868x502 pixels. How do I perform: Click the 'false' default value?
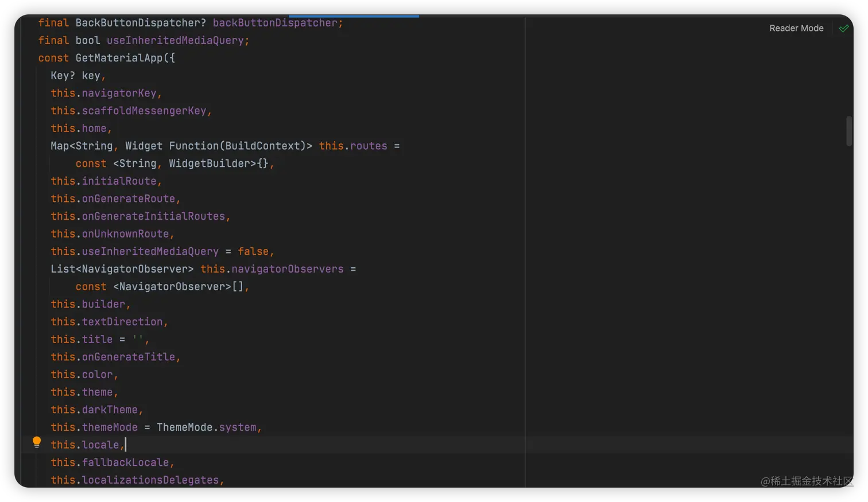pyautogui.click(x=253, y=251)
